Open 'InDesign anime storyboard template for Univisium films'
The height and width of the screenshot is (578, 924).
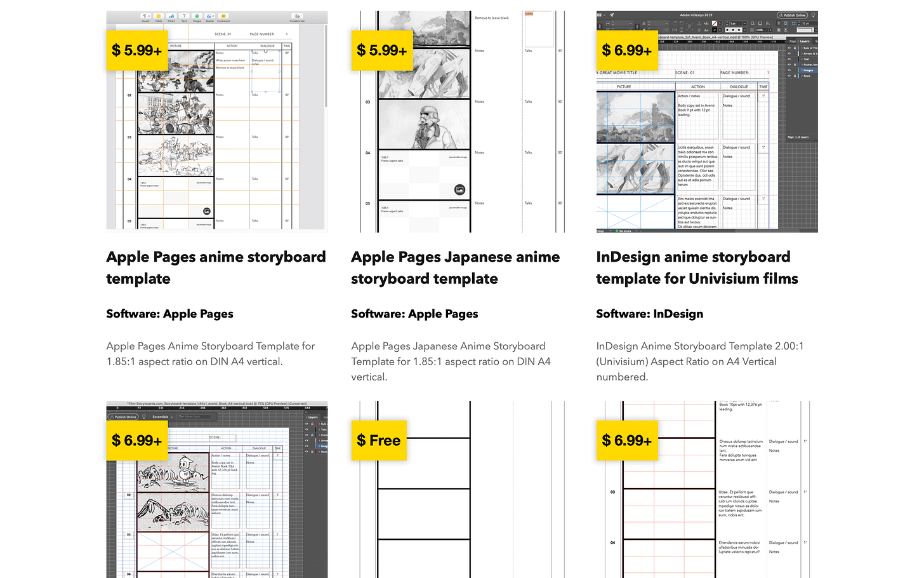pos(697,267)
